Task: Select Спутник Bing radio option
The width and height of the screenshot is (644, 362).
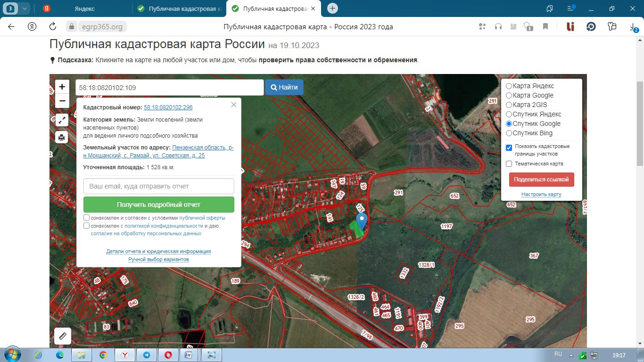Action: (x=509, y=133)
